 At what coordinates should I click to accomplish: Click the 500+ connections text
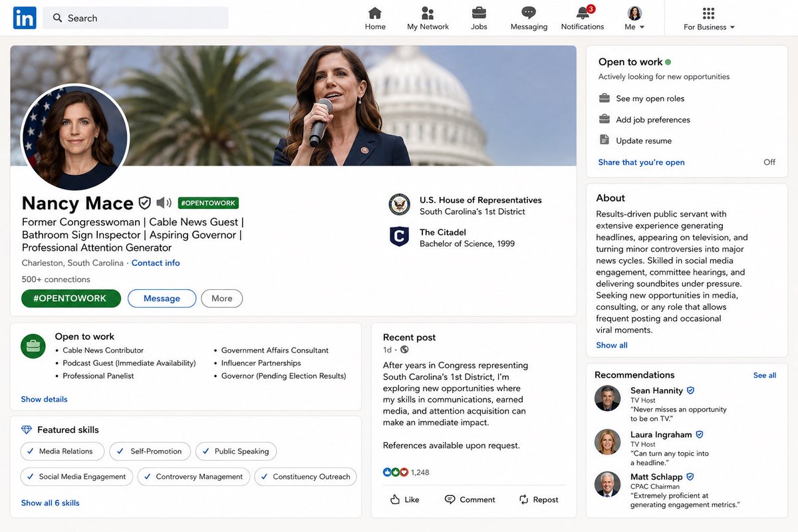[x=56, y=279]
